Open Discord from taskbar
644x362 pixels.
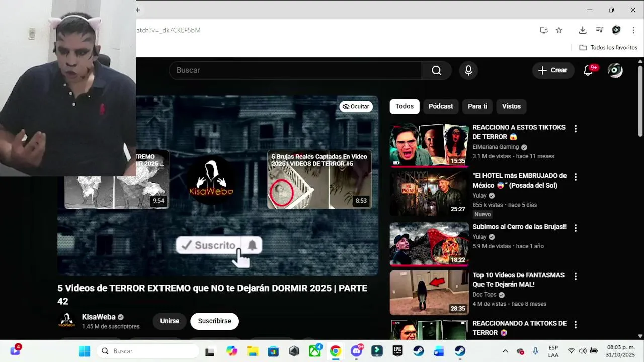point(357,351)
